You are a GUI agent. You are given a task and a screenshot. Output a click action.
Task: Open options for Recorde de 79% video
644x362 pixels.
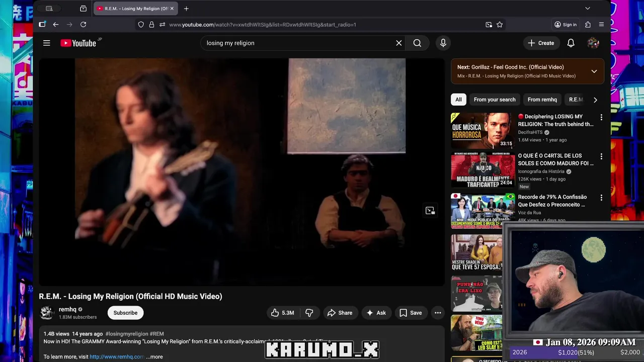click(601, 198)
